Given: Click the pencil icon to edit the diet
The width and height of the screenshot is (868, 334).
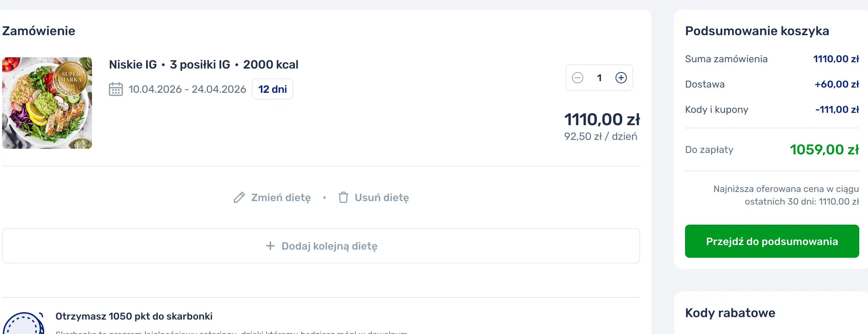Looking at the screenshot, I should [x=239, y=197].
